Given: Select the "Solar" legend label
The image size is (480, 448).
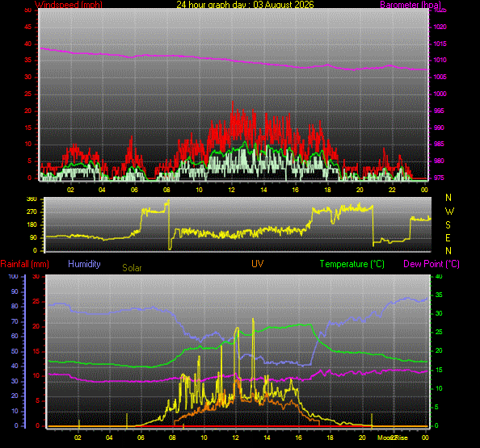Looking at the screenshot, I should pyautogui.click(x=132, y=268).
